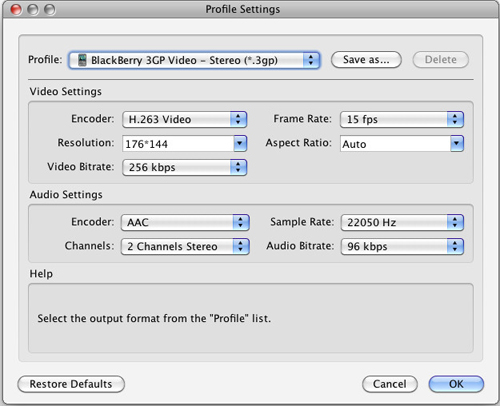Screen dimensions: 500x406
Task: Click the Channels: label
Action: coord(89,246)
